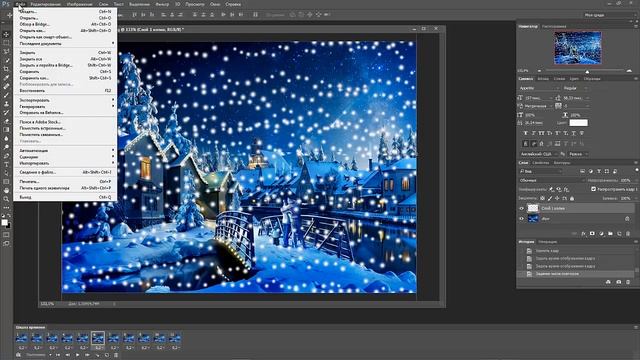This screenshot has width=640, height=360.
Task: Open the layer blend mode dropdown
Action: point(552,180)
